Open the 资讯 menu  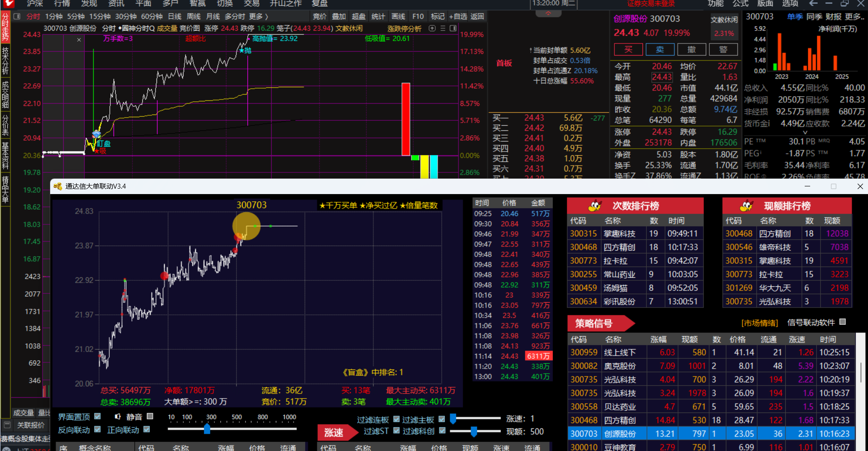[x=116, y=3]
